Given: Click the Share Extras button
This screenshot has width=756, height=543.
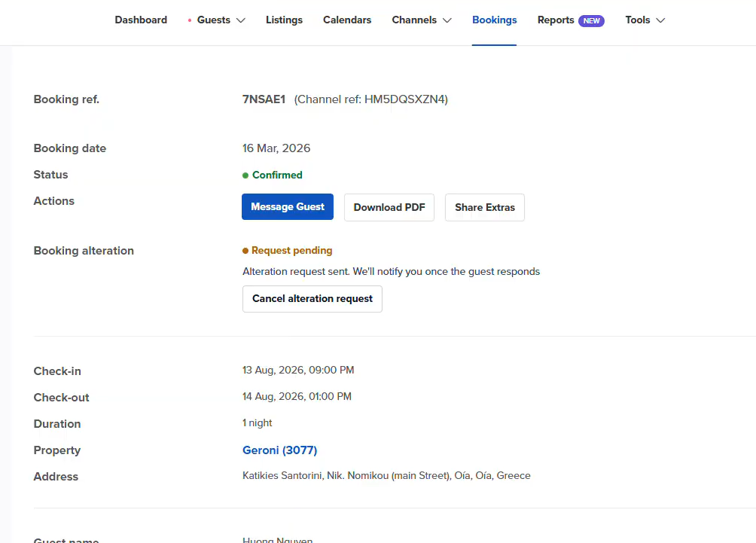Looking at the screenshot, I should coord(484,207).
